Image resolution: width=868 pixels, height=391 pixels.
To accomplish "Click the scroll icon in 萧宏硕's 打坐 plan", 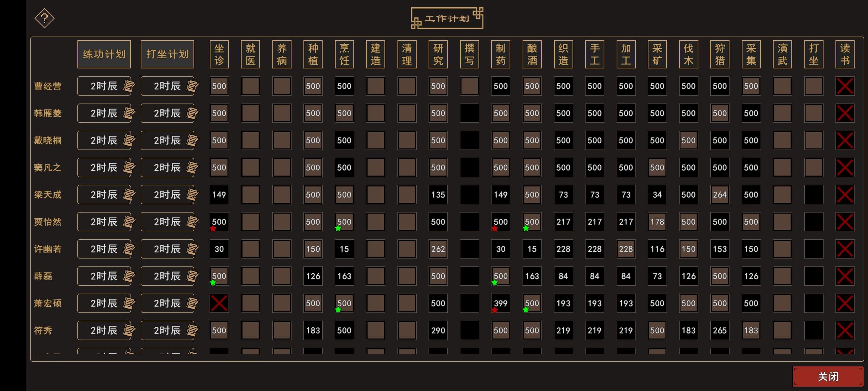I will 192,303.
